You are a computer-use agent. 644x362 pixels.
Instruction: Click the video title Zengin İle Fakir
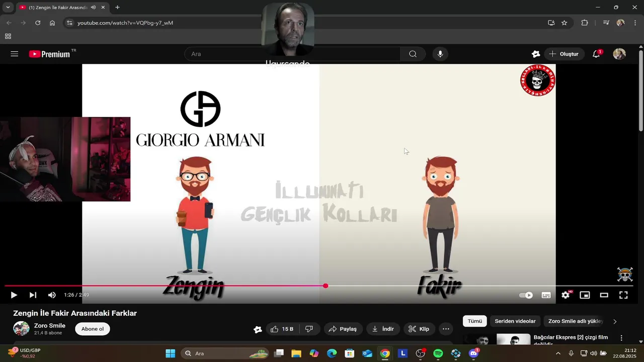pyautogui.click(x=75, y=313)
